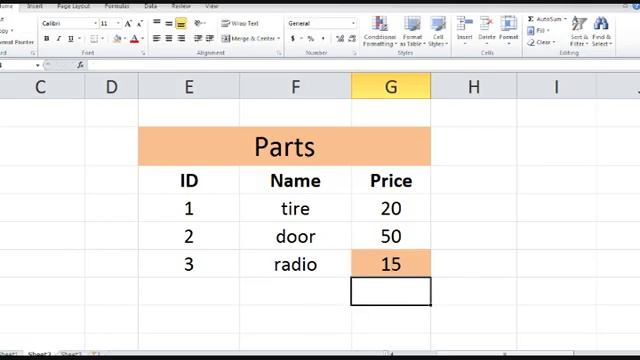The height and width of the screenshot is (360, 640).
Task: Toggle Middle Align
Action: tap(169, 23)
